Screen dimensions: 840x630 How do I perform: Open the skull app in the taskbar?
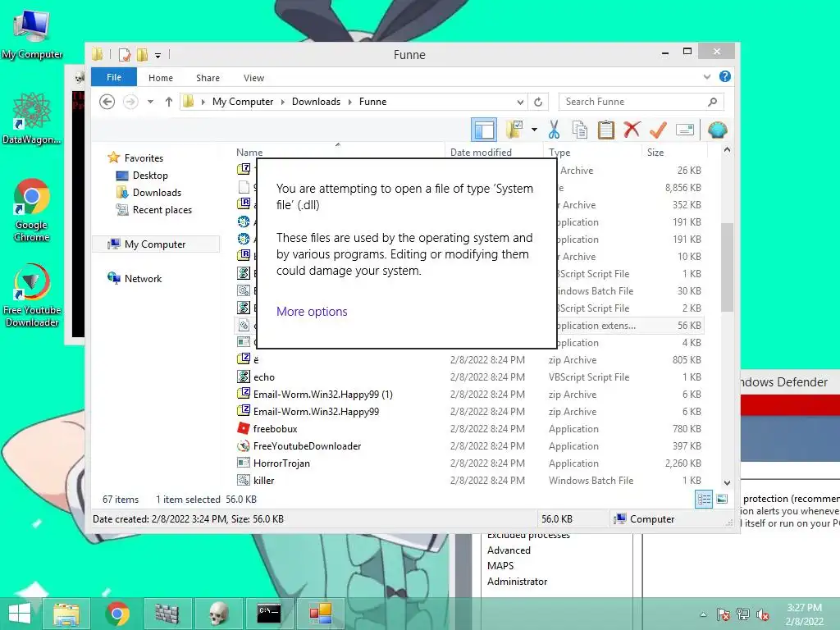click(x=218, y=614)
